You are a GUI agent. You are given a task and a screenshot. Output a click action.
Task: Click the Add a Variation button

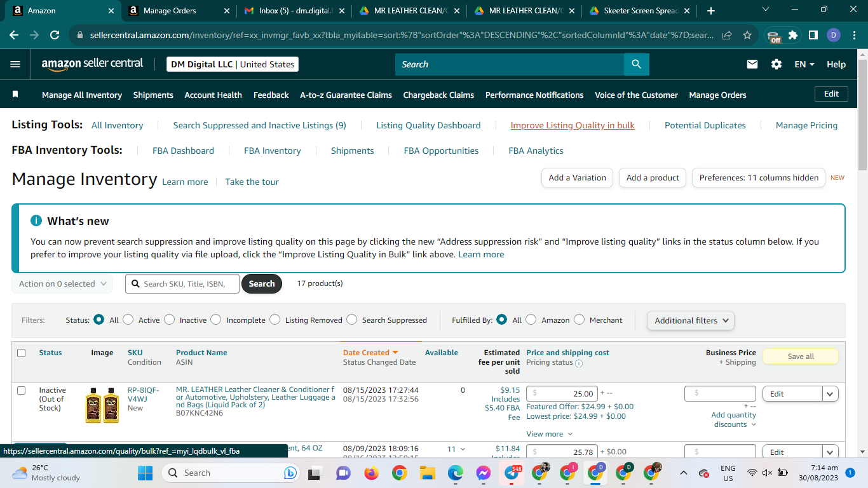tap(578, 178)
